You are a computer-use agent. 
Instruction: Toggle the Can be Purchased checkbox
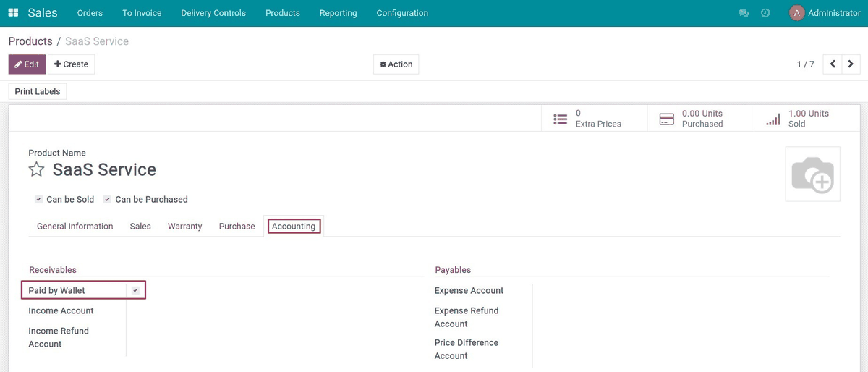click(107, 199)
